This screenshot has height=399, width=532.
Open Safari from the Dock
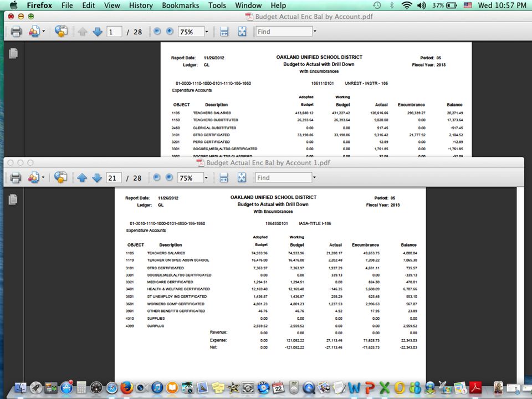[x=111, y=387]
